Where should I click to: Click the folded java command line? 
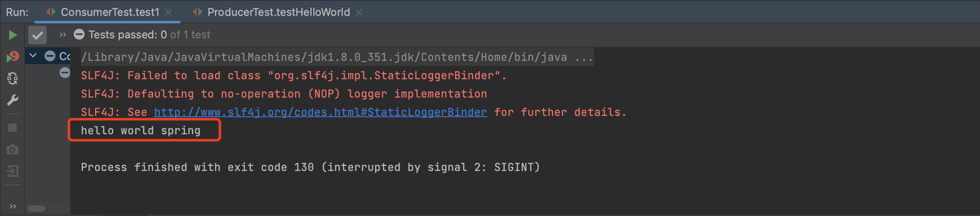point(337,57)
